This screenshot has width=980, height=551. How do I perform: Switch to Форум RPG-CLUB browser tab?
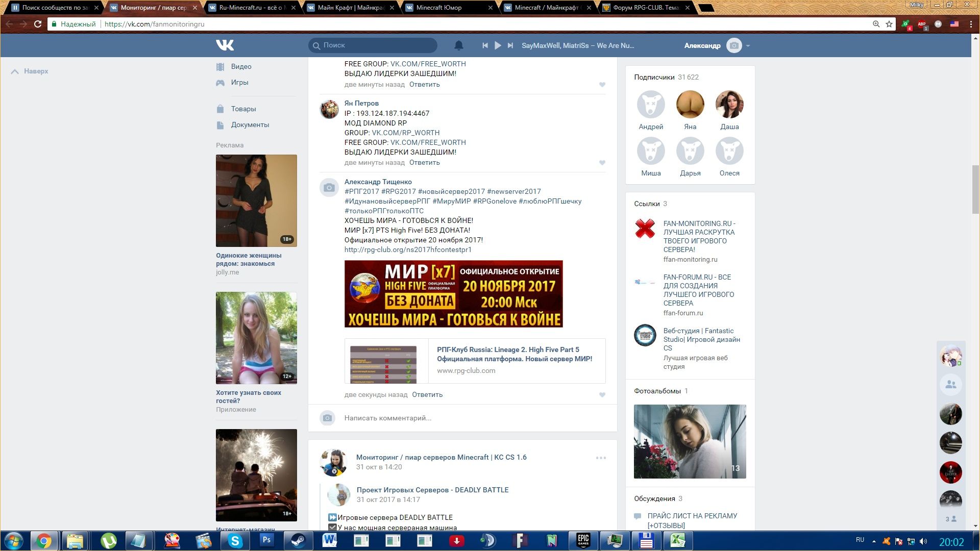[x=646, y=8]
